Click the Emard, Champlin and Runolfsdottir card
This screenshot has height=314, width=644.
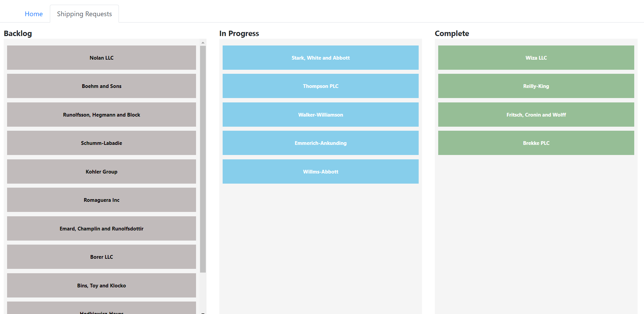101,228
